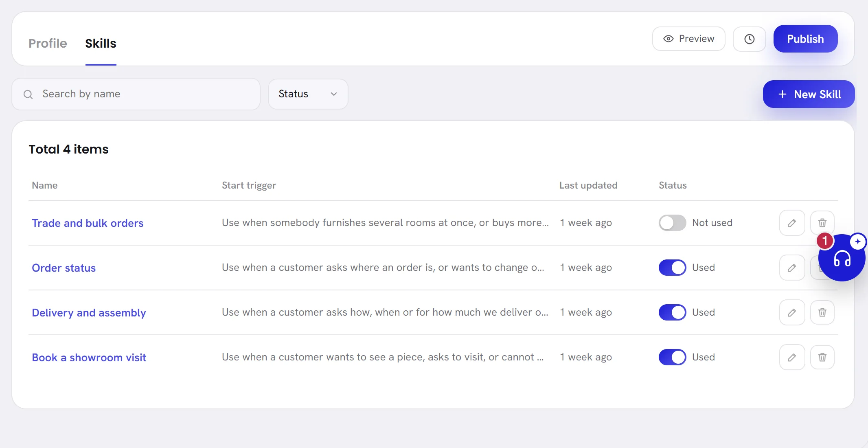Select the Skills tab
868x448 pixels.
click(101, 43)
